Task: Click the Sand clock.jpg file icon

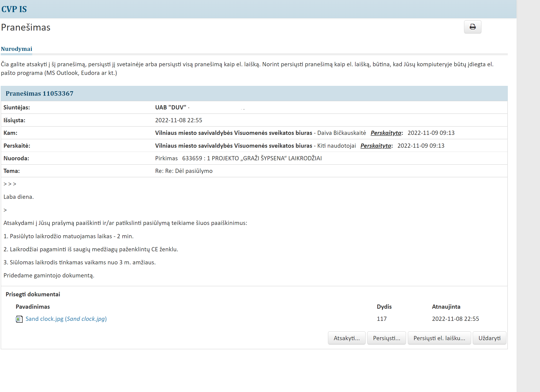Action: click(x=19, y=319)
